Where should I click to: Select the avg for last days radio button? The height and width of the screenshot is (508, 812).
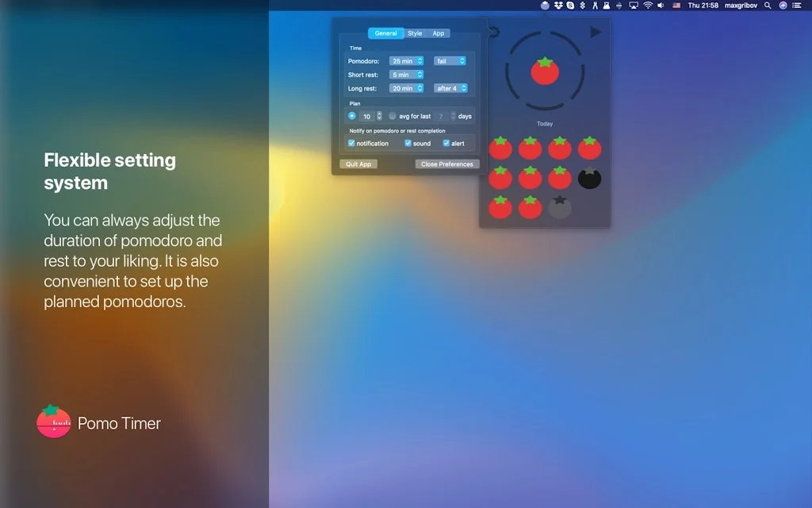point(393,116)
